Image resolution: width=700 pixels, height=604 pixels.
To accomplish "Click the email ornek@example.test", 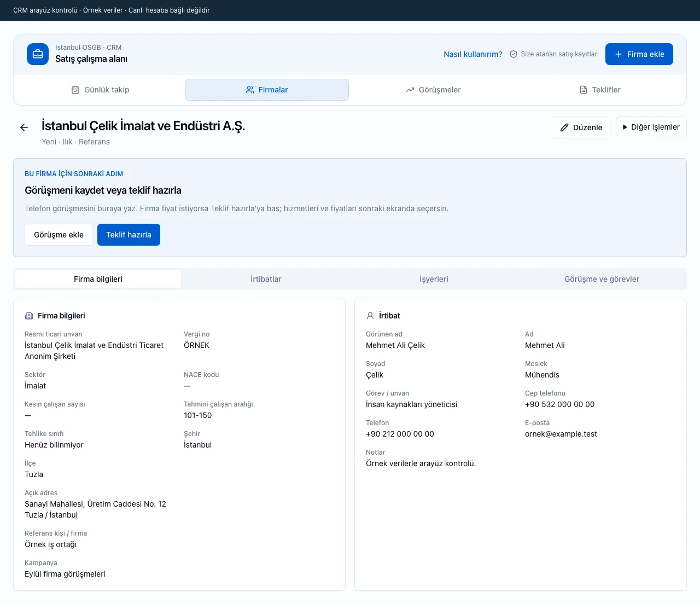I will pos(561,434).
